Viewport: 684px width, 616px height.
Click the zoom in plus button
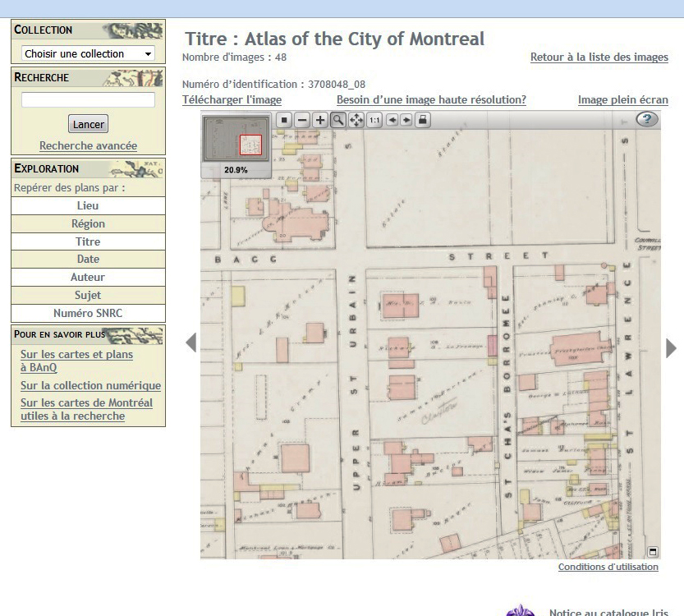pos(320,120)
